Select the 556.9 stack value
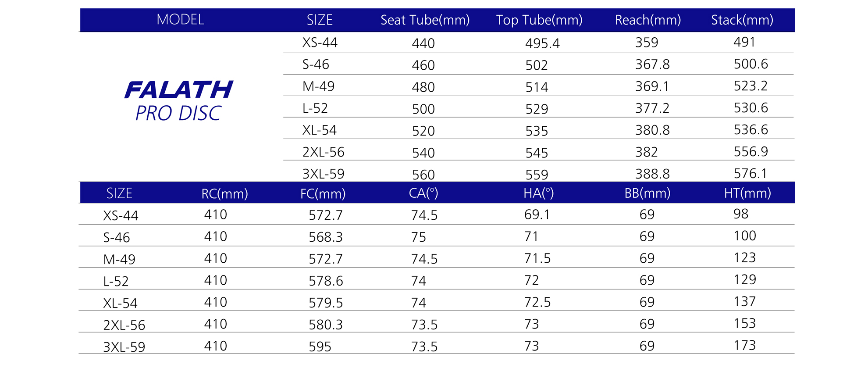Image resolution: width=868 pixels, height=386 pixels. [x=751, y=152]
